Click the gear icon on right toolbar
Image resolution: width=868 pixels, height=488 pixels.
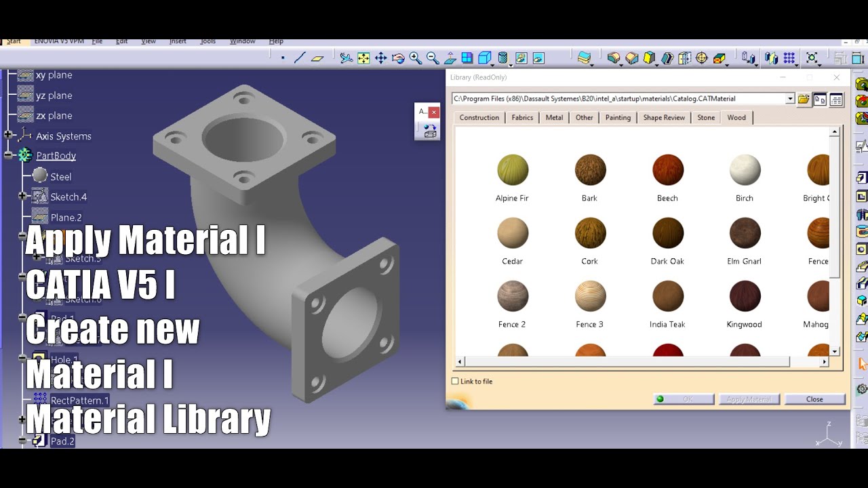click(x=862, y=389)
